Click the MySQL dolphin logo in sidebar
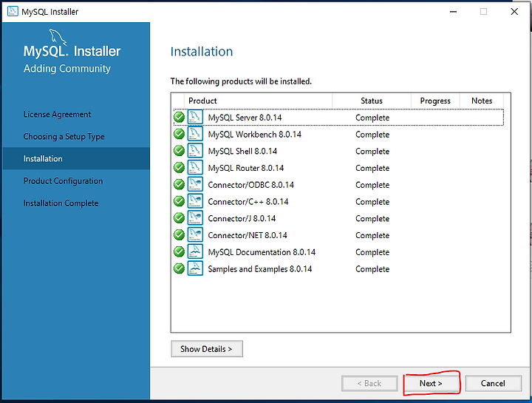The width and height of the screenshot is (532, 403). [x=58, y=37]
